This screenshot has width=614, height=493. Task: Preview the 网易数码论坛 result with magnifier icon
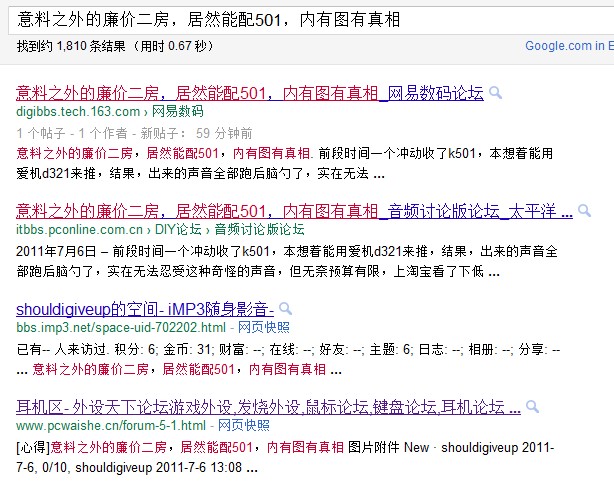(x=495, y=93)
